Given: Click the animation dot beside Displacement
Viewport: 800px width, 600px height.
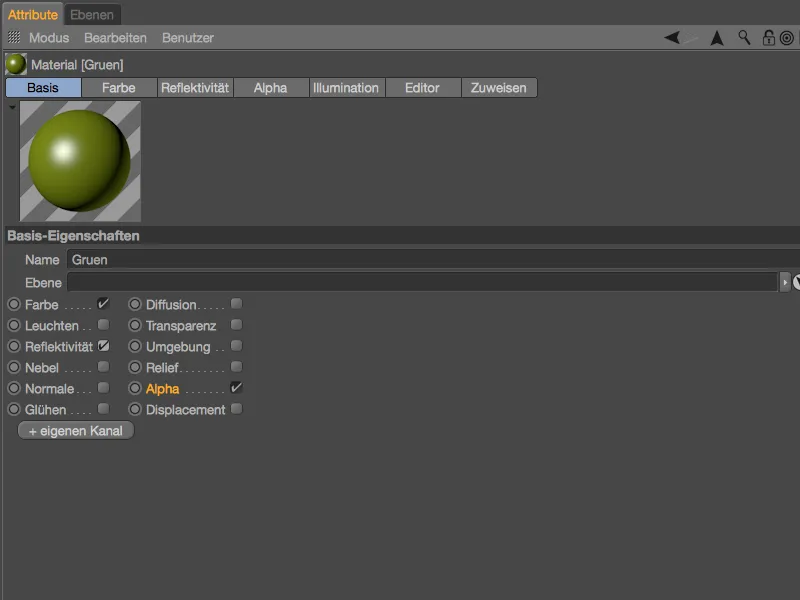Looking at the screenshot, I should [135, 409].
